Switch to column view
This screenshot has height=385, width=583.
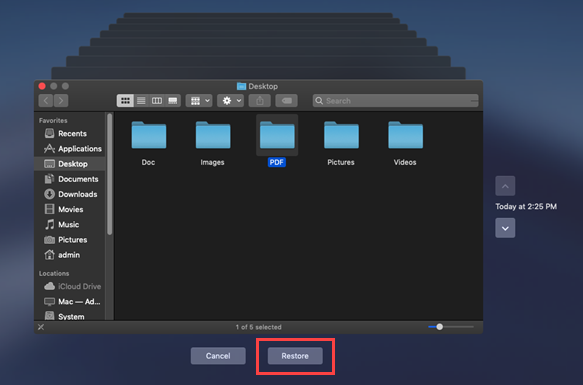(x=157, y=101)
